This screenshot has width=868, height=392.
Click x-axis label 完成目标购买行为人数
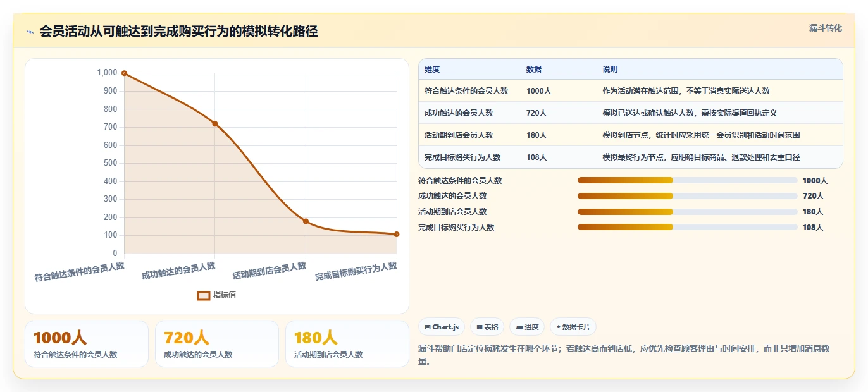(x=356, y=271)
